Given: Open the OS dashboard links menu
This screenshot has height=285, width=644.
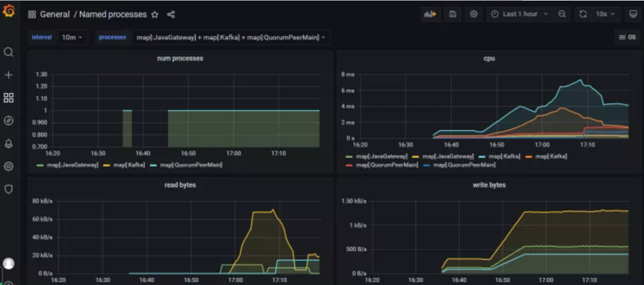Looking at the screenshot, I should 627,37.
